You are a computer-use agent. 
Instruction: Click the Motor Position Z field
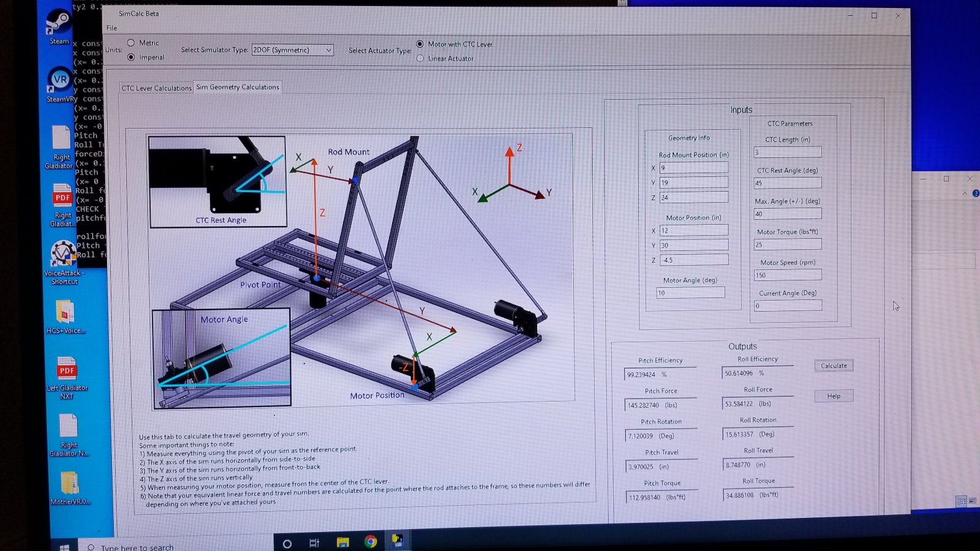click(694, 260)
